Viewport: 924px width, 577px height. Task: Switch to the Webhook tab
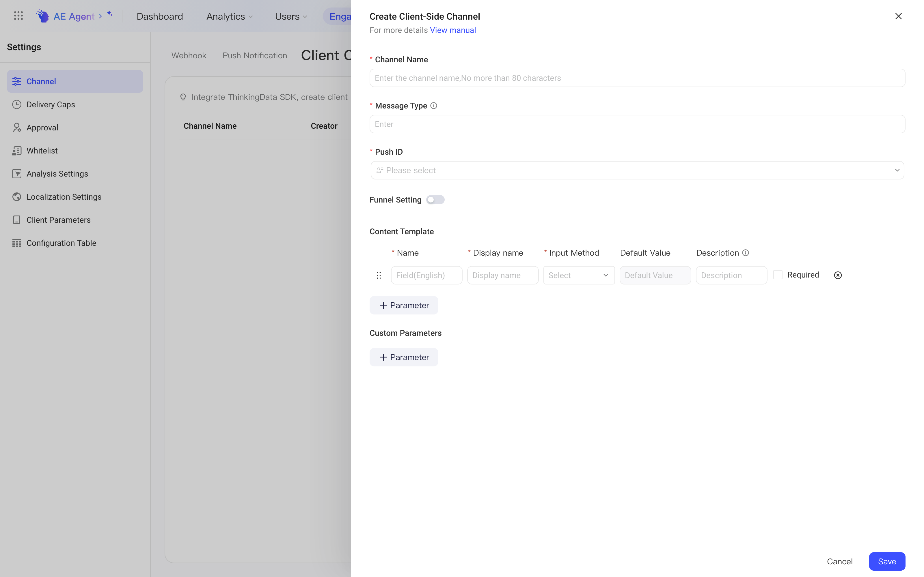[x=189, y=56]
